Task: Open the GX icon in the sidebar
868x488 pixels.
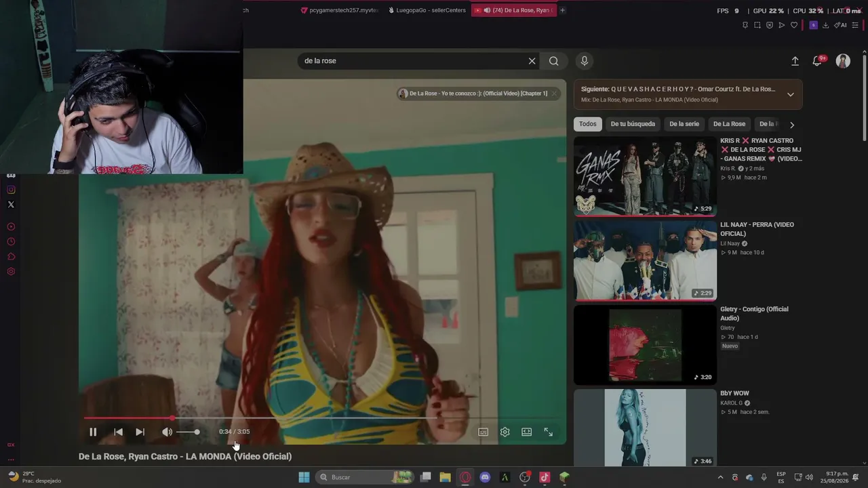Action: [x=11, y=445]
